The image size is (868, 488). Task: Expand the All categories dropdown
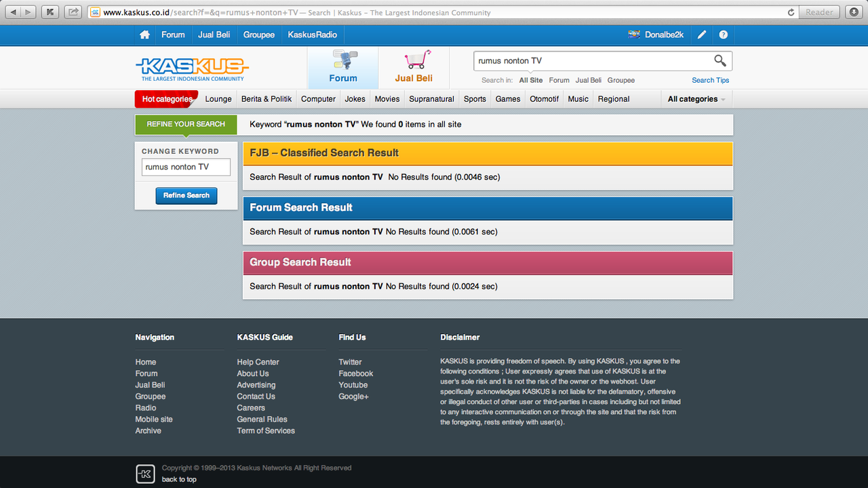tap(696, 99)
